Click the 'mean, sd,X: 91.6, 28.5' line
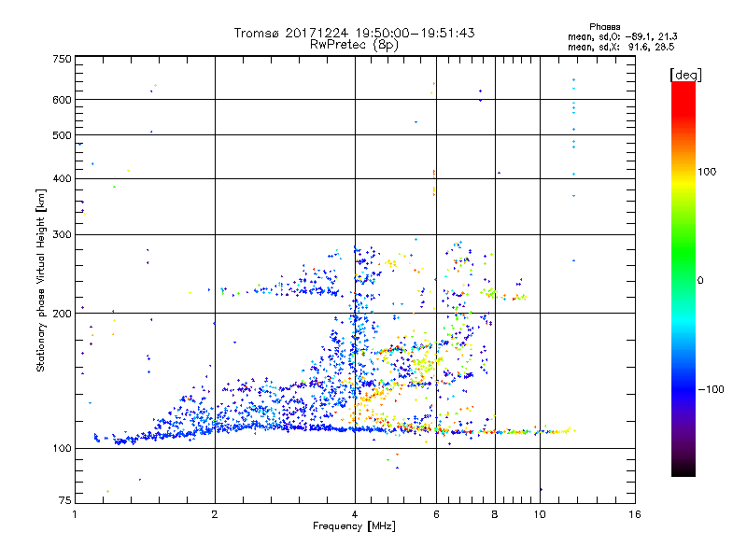The height and width of the screenshot is (560, 747). pos(621,47)
